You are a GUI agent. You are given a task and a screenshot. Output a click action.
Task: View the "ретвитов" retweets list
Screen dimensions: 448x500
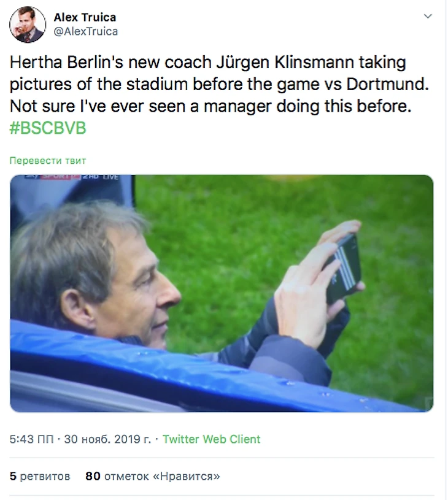point(45,476)
